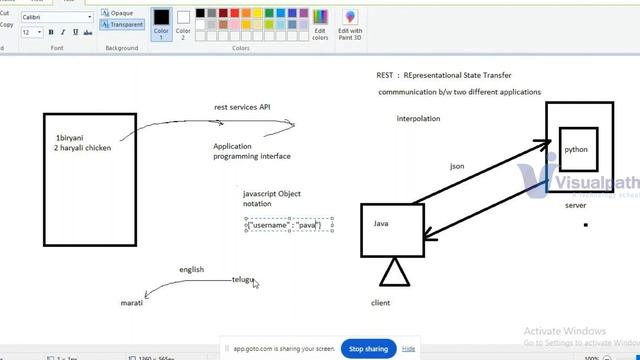Click the Hide link on sharing bar
This screenshot has width=640, height=360.
(x=408, y=349)
